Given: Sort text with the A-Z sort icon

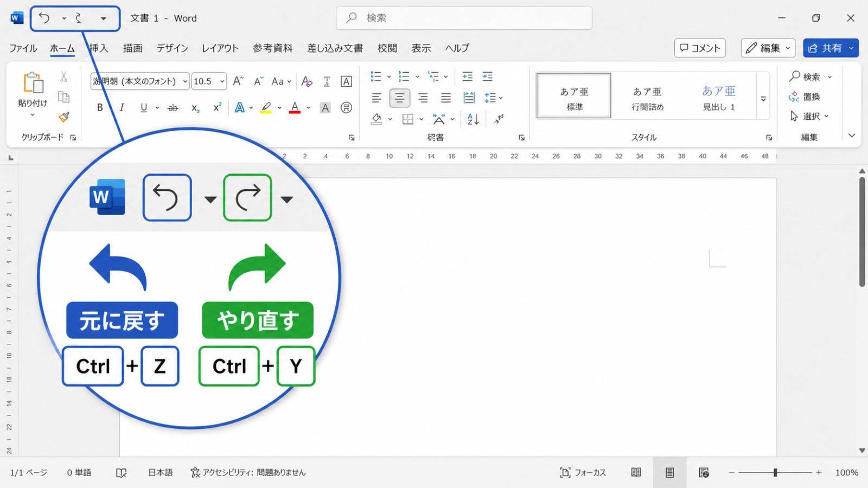Looking at the screenshot, I should click(473, 119).
